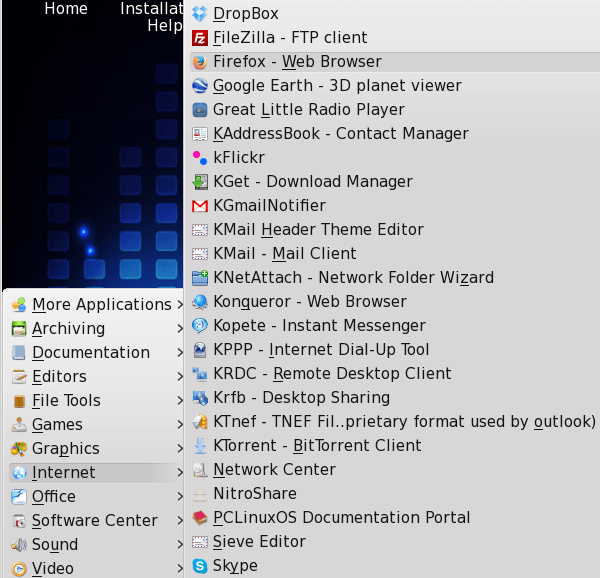Open the Home desktop shortcut
This screenshot has height=578, width=600.
(66, 8)
